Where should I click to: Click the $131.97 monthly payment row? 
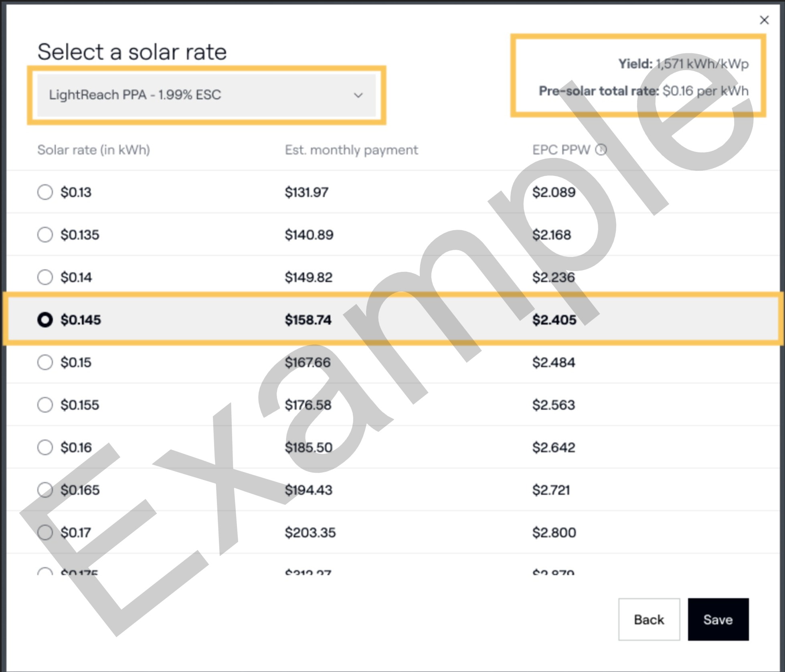pos(306,192)
